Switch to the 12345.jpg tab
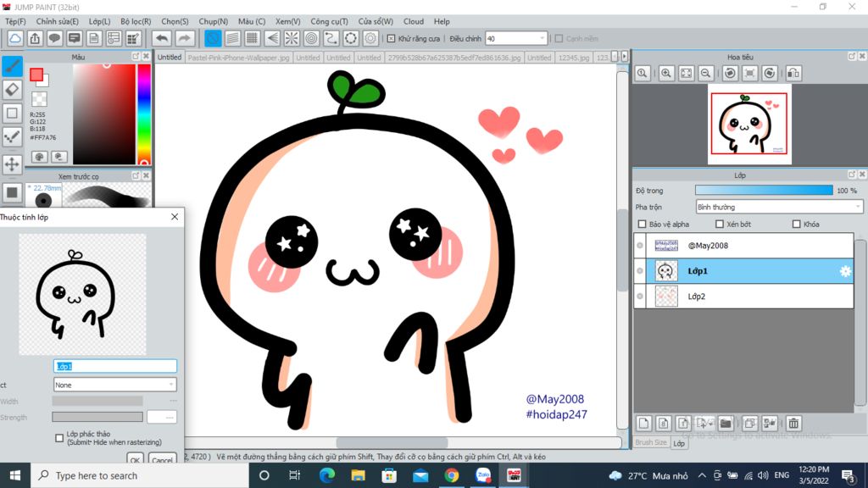This screenshot has height=488, width=868. [x=574, y=58]
